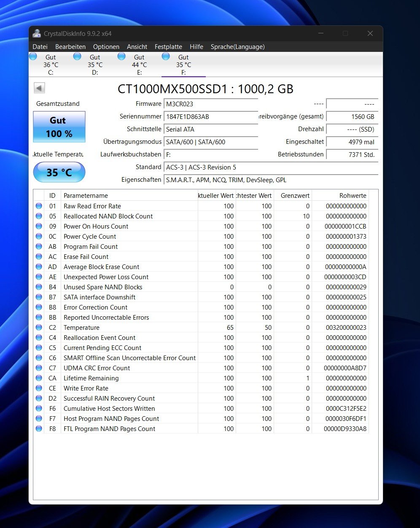Click the Drehzahl value ---- (SSD)
Screen dimensions: 420x528
coord(352,129)
